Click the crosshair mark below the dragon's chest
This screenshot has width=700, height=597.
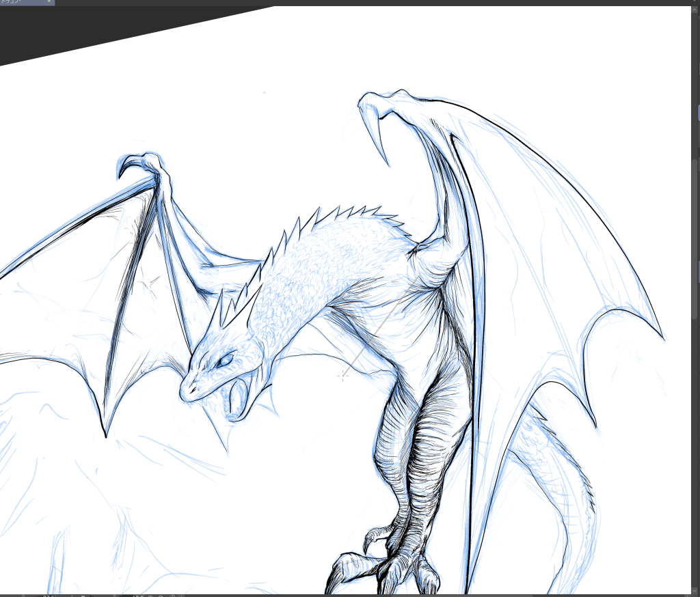(343, 374)
